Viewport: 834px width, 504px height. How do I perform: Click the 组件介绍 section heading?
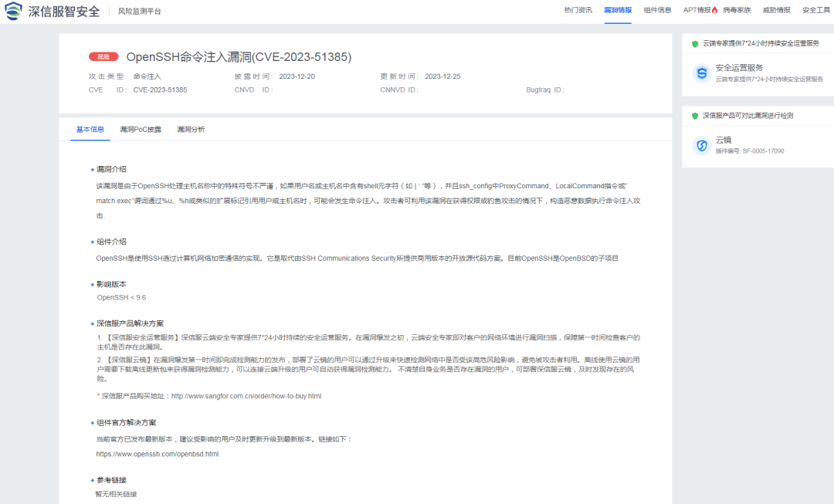point(111,242)
